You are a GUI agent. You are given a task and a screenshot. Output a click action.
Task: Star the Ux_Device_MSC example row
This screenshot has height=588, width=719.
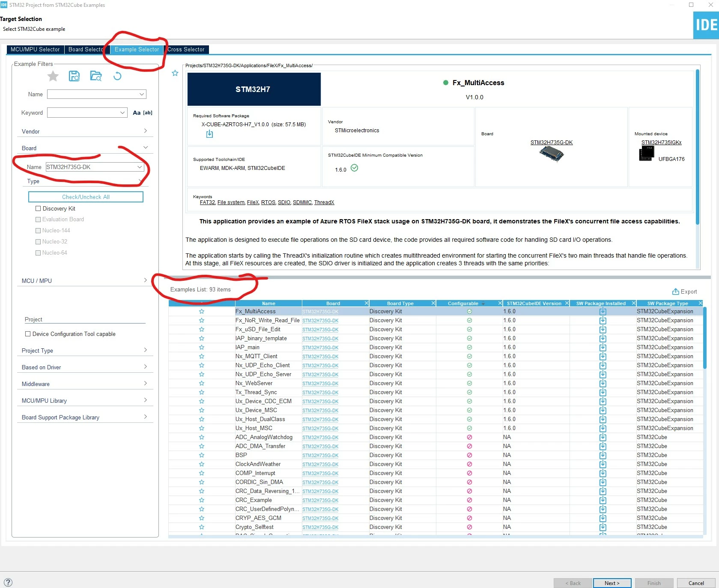click(x=202, y=410)
